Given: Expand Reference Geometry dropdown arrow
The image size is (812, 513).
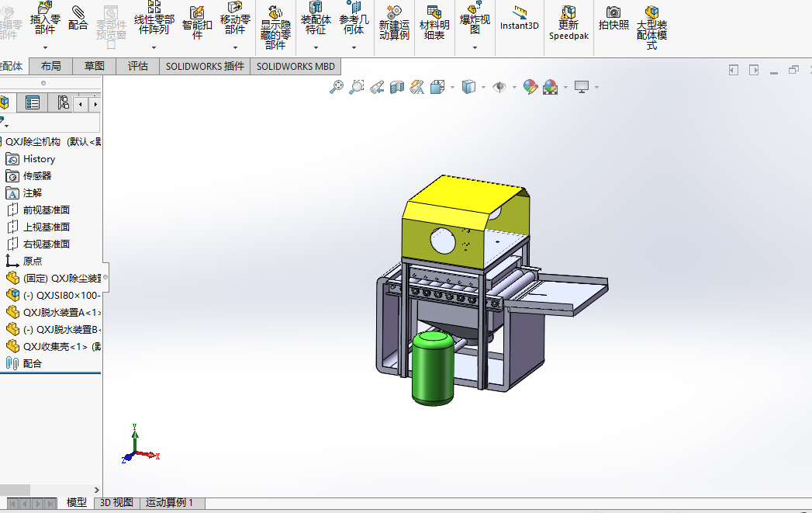Looking at the screenshot, I should [x=354, y=47].
